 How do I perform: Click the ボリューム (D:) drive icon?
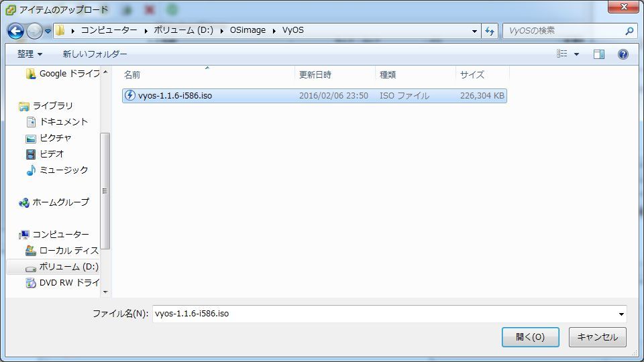coord(31,268)
